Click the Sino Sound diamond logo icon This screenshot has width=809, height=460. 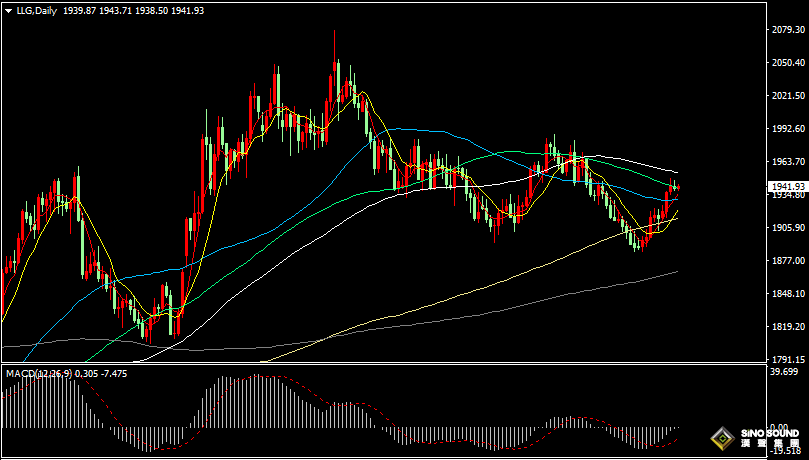[720, 439]
